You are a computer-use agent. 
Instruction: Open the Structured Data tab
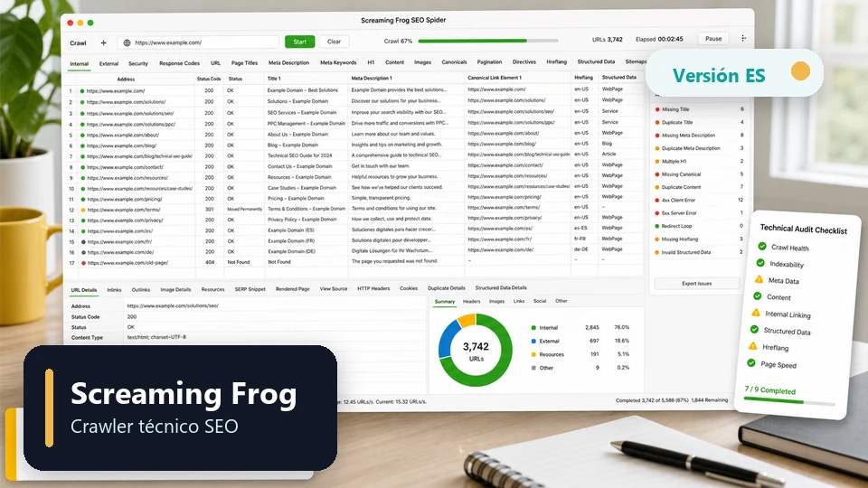(596, 61)
